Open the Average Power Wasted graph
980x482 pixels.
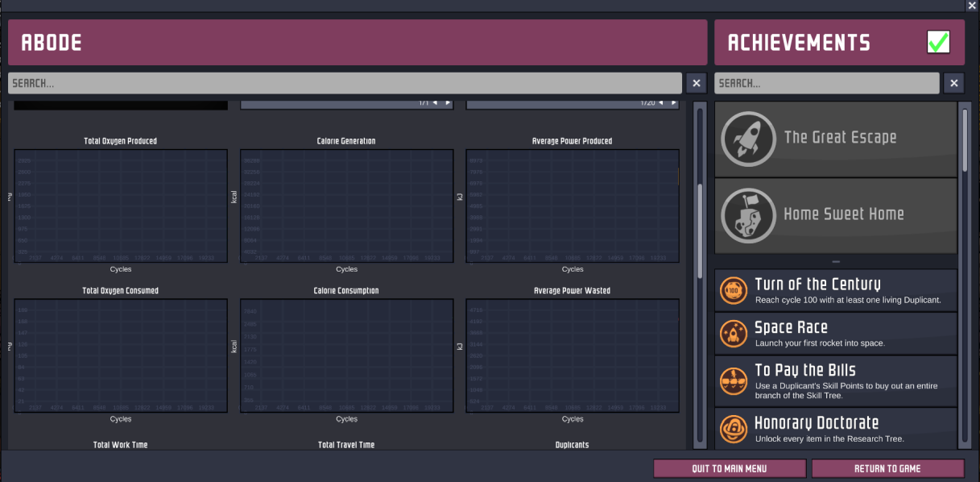pyautogui.click(x=572, y=355)
